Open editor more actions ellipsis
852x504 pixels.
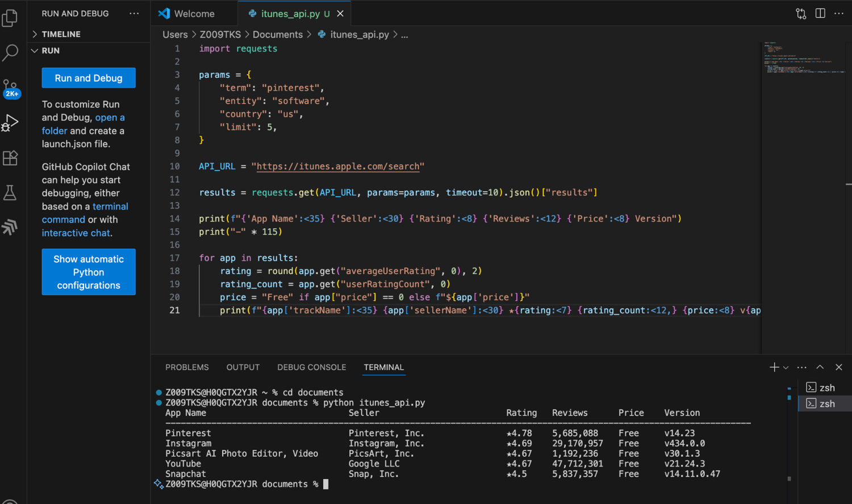[839, 14]
